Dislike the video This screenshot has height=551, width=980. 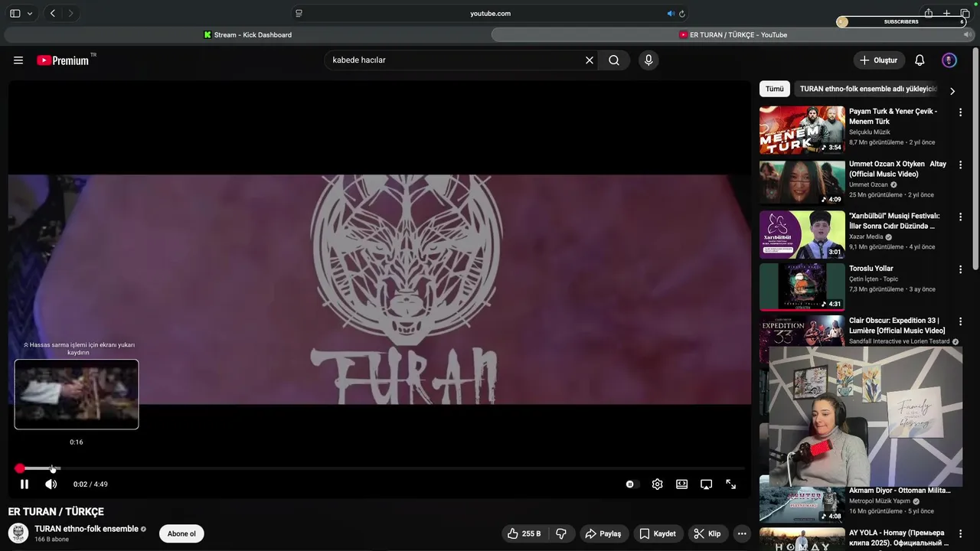(x=560, y=533)
